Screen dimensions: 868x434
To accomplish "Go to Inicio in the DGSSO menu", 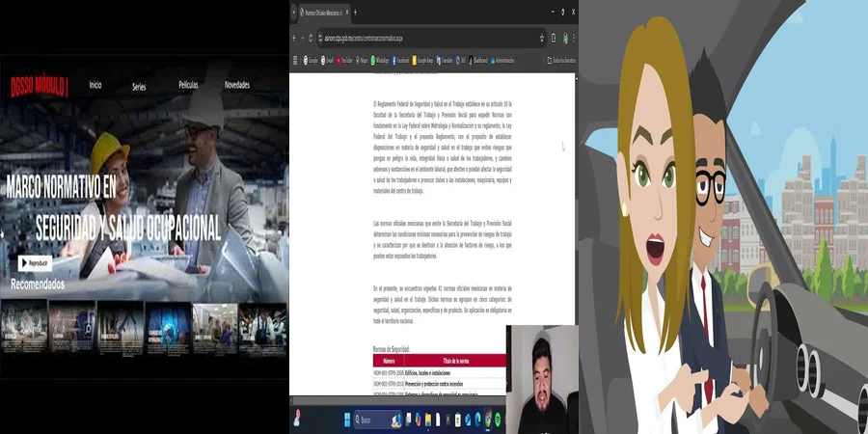I will point(95,85).
